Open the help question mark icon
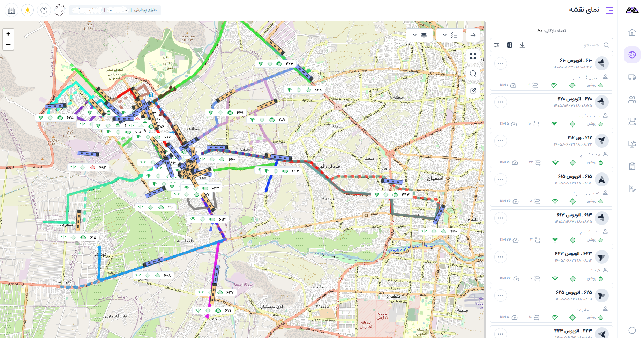 coord(44,10)
